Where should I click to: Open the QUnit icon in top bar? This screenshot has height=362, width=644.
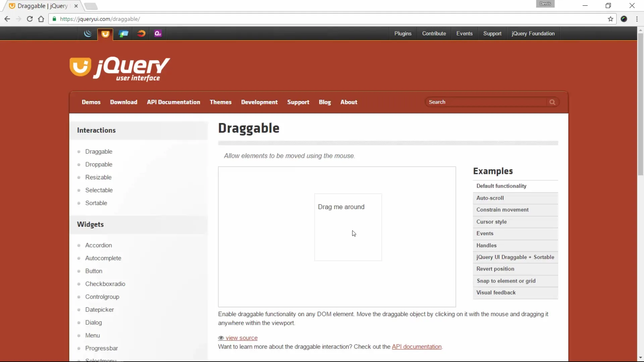coord(158,34)
